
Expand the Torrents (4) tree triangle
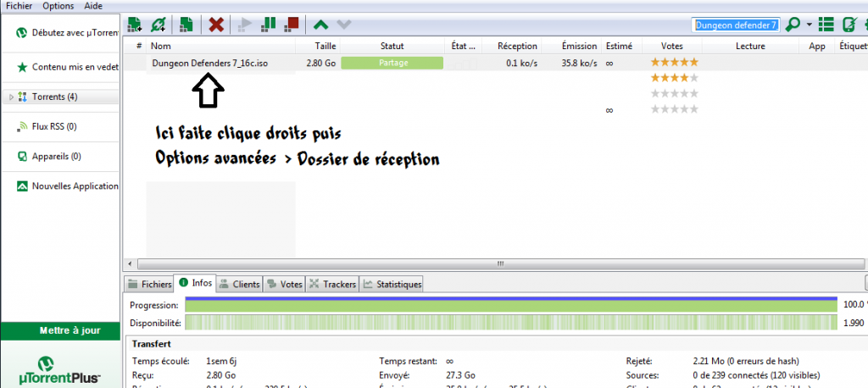pyautogui.click(x=12, y=97)
